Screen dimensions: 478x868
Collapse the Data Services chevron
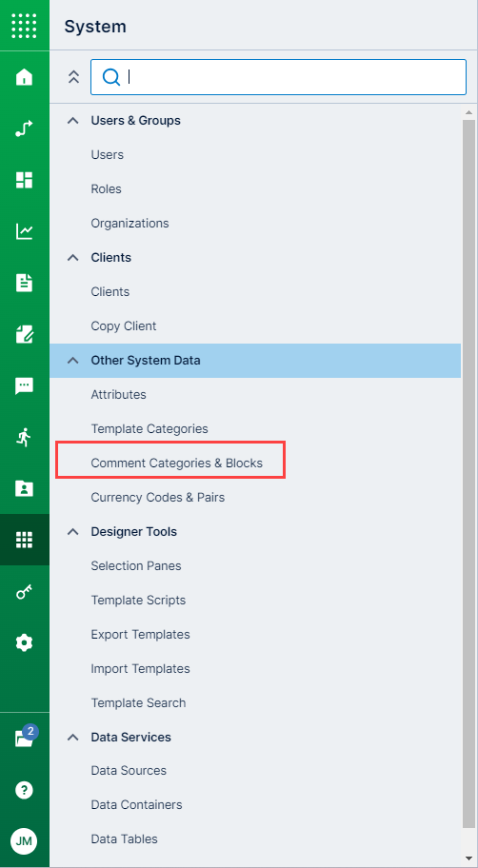point(72,737)
